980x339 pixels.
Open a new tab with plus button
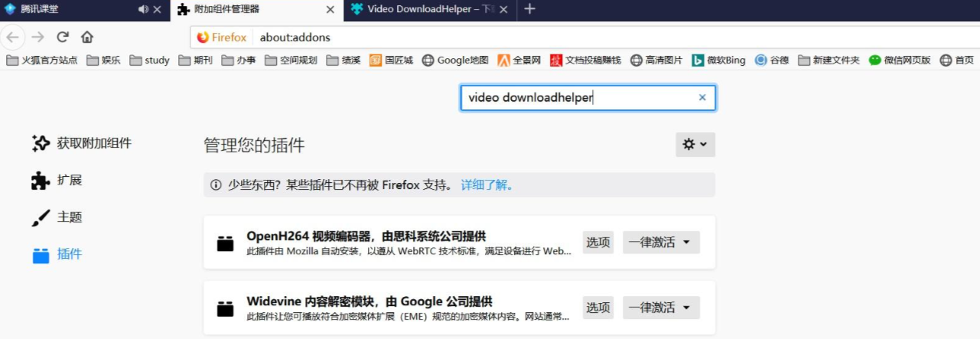tap(529, 10)
